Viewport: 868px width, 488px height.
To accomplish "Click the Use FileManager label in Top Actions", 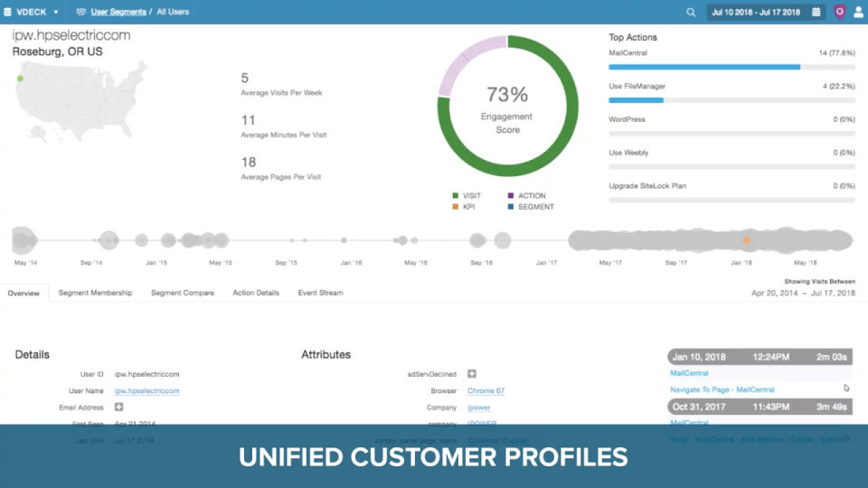I will coord(637,87).
